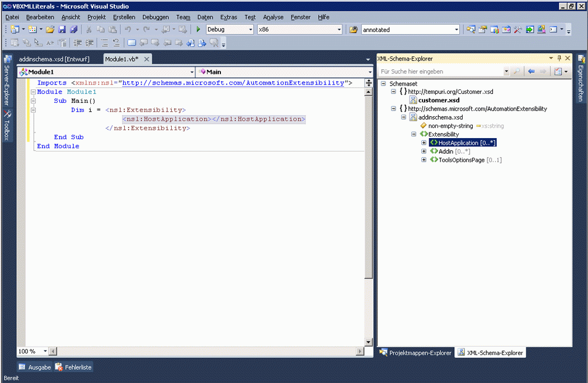Viewport: 588px width, 383px height.
Task: Expand the ToolsOptionsPage [0..1] node
Action: [424, 160]
